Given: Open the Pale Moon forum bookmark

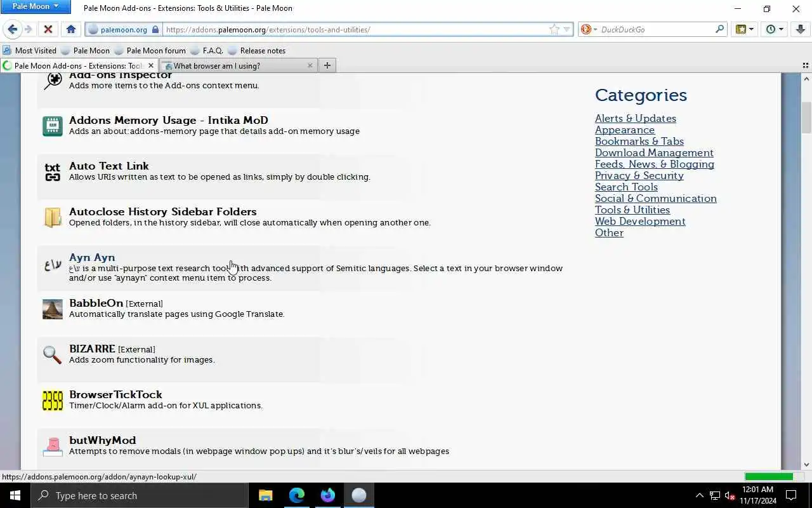Looking at the screenshot, I should (150, 50).
